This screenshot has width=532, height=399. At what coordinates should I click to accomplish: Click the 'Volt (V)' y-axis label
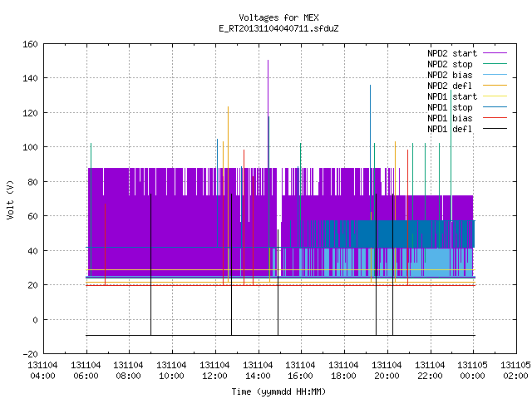(10, 199)
